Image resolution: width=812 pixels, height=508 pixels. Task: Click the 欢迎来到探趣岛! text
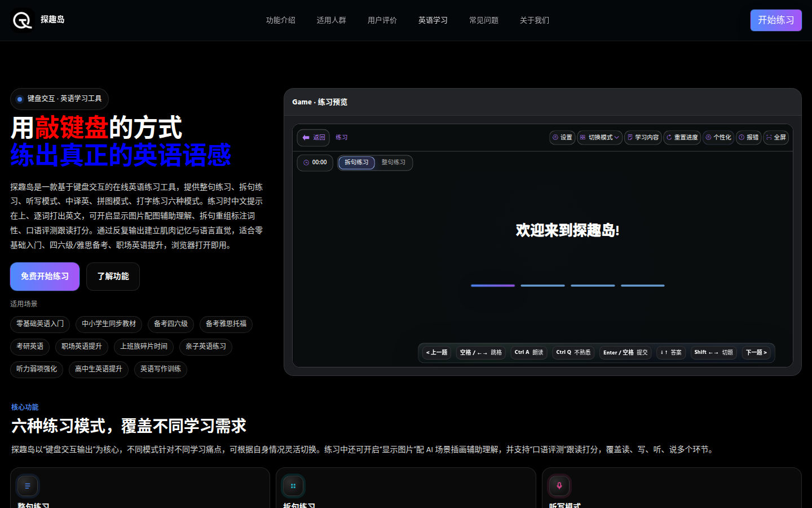pyautogui.click(x=567, y=230)
